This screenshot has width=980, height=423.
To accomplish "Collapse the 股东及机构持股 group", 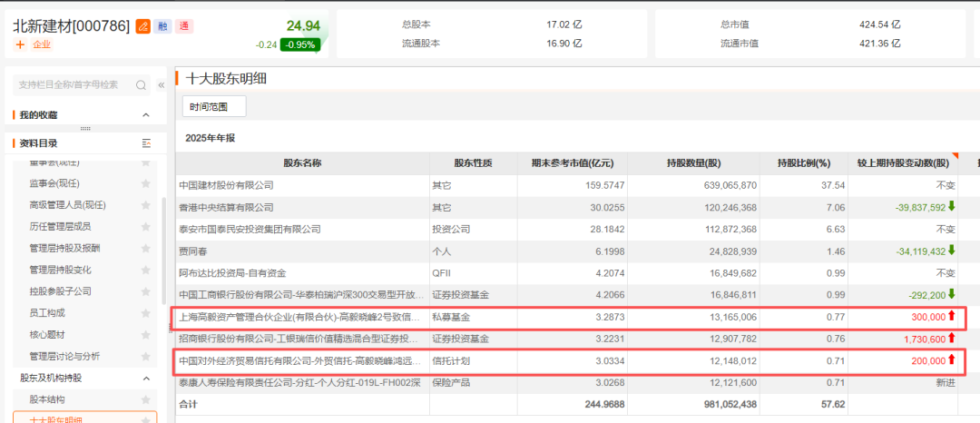I will (x=146, y=378).
